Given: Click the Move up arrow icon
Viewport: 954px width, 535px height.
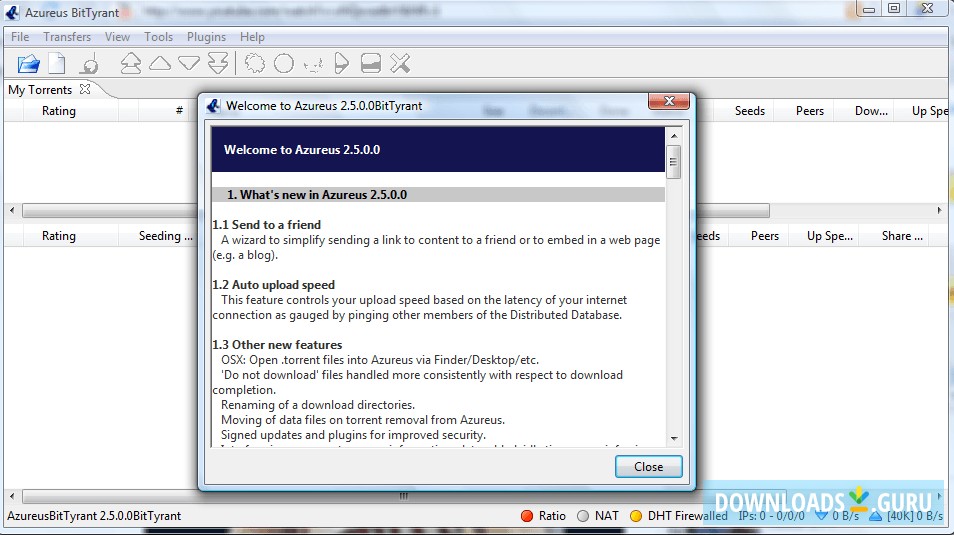Looking at the screenshot, I should (x=159, y=63).
